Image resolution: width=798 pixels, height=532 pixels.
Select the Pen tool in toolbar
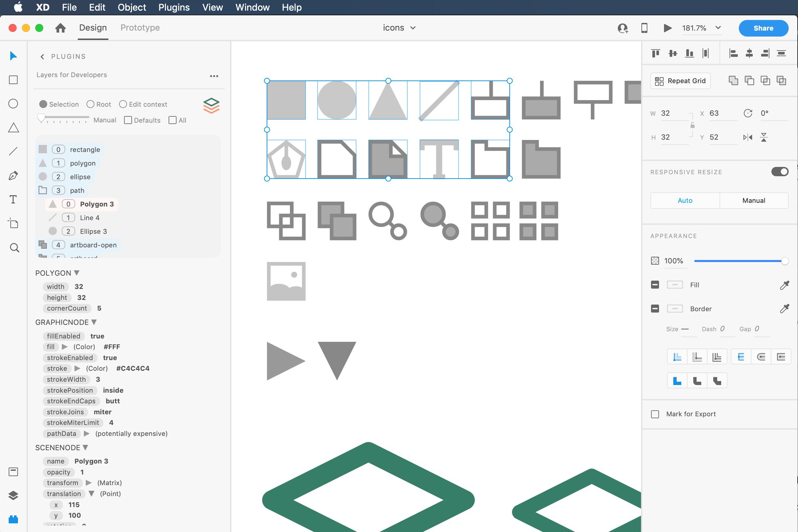[13, 176]
